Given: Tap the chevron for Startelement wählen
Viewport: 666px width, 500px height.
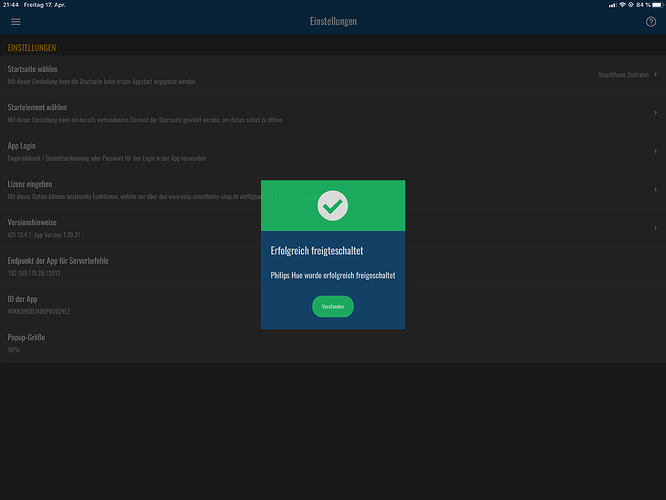Looking at the screenshot, I should point(655,113).
